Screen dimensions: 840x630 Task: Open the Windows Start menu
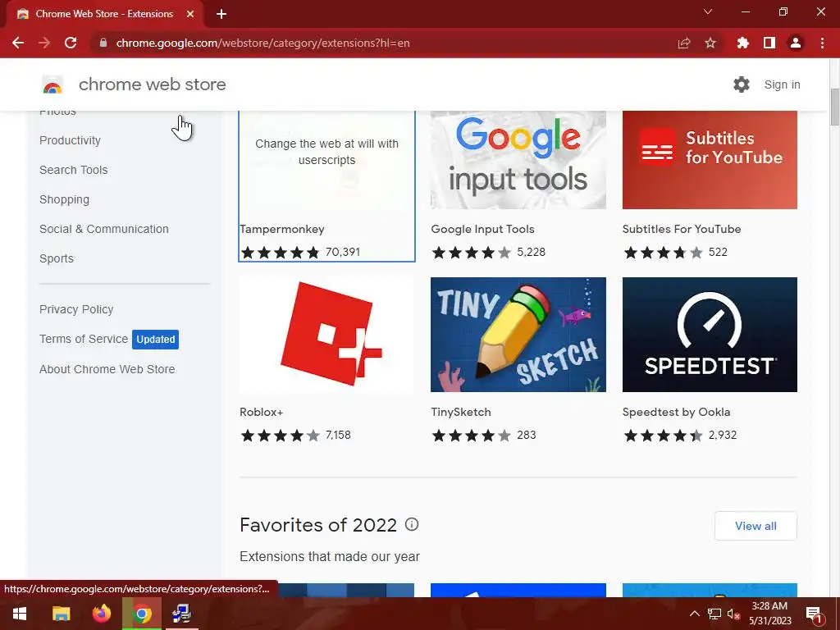[x=20, y=614]
